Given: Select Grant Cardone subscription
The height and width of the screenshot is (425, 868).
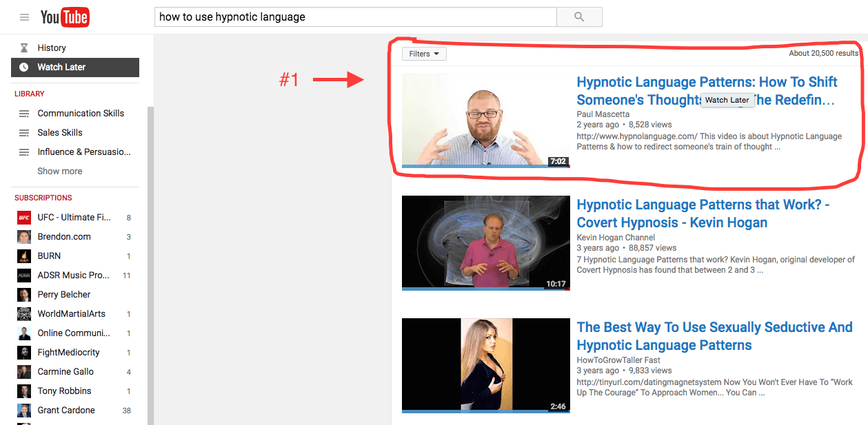Looking at the screenshot, I should (66, 410).
